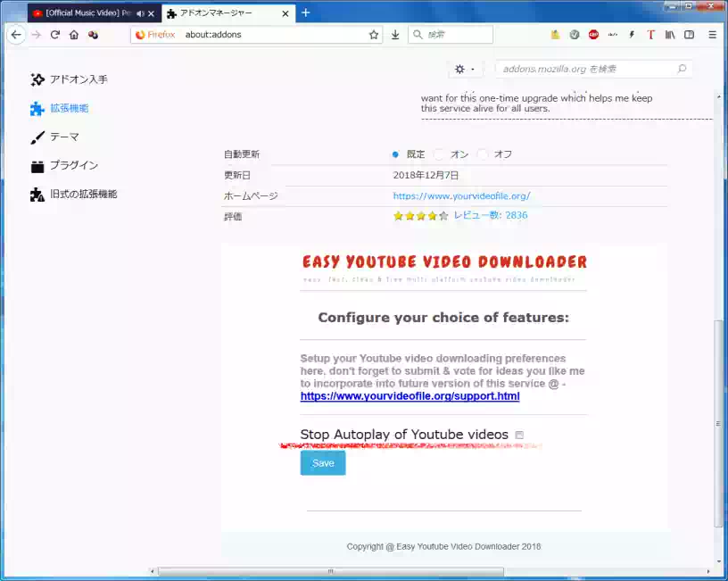Screen dimensions: 728x581
Task: Open the Adblock Plus (ABP) extension
Action: [593, 35]
